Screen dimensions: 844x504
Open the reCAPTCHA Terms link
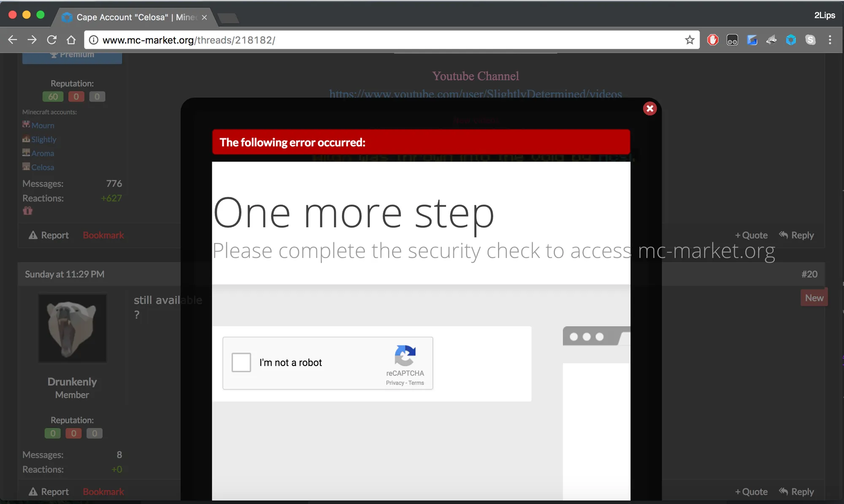416,383
